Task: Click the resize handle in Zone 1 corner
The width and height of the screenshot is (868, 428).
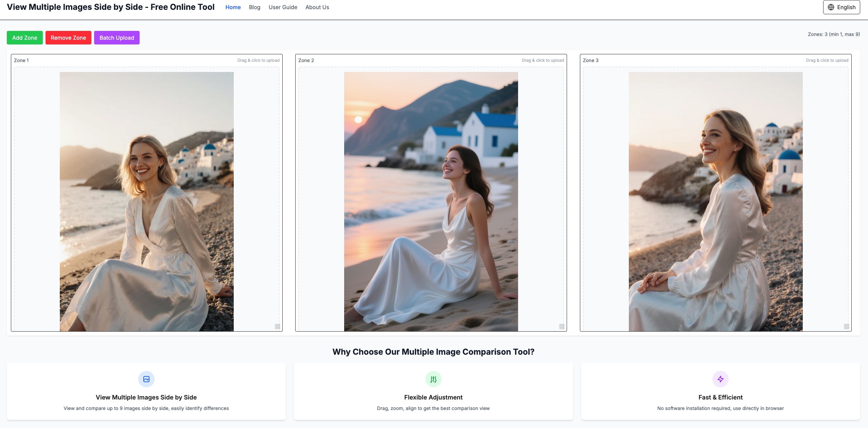Action: 277,326
